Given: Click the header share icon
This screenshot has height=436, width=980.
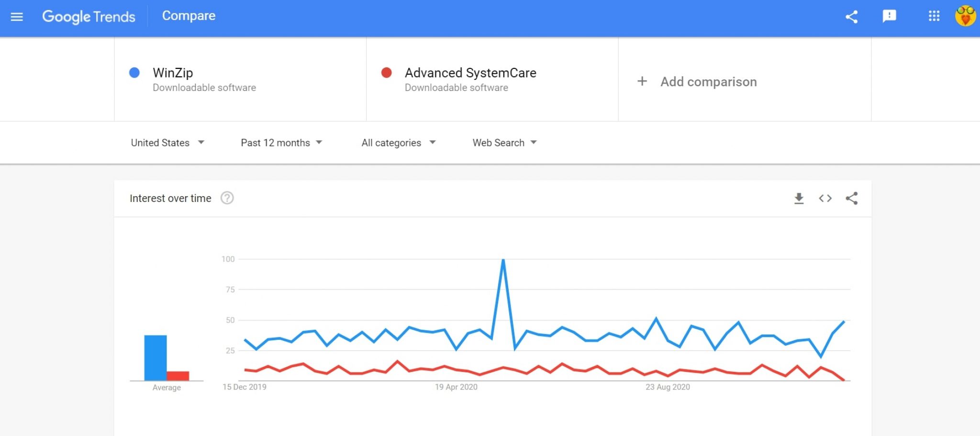Looking at the screenshot, I should point(851,17).
